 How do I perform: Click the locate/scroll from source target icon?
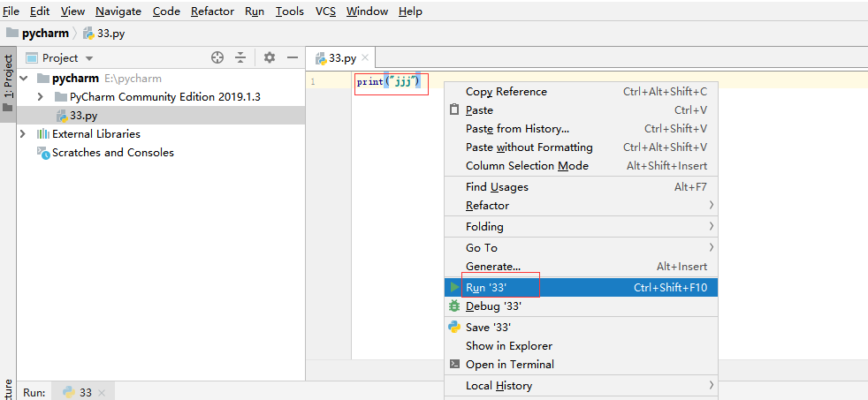pos(217,57)
